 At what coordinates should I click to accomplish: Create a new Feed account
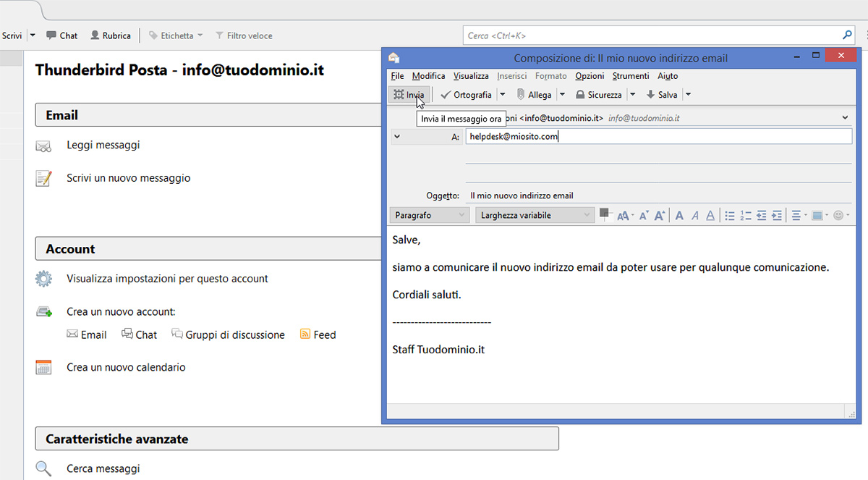click(318, 334)
